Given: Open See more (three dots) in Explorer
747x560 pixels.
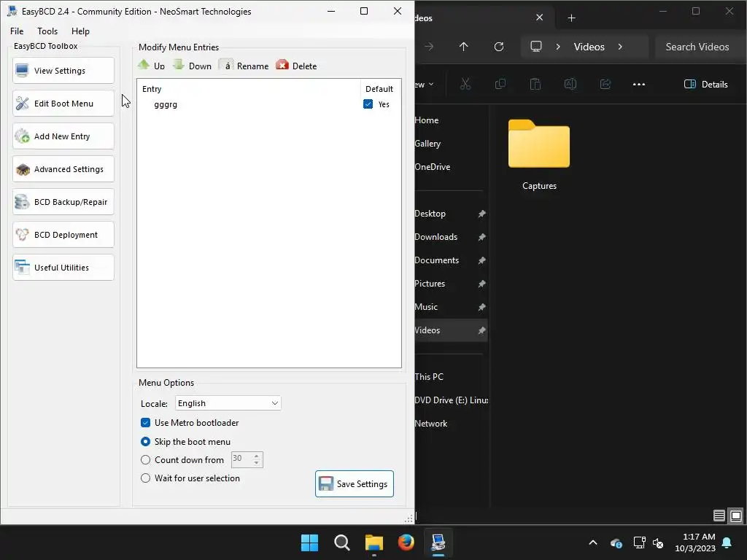Looking at the screenshot, I should (639, 85).
